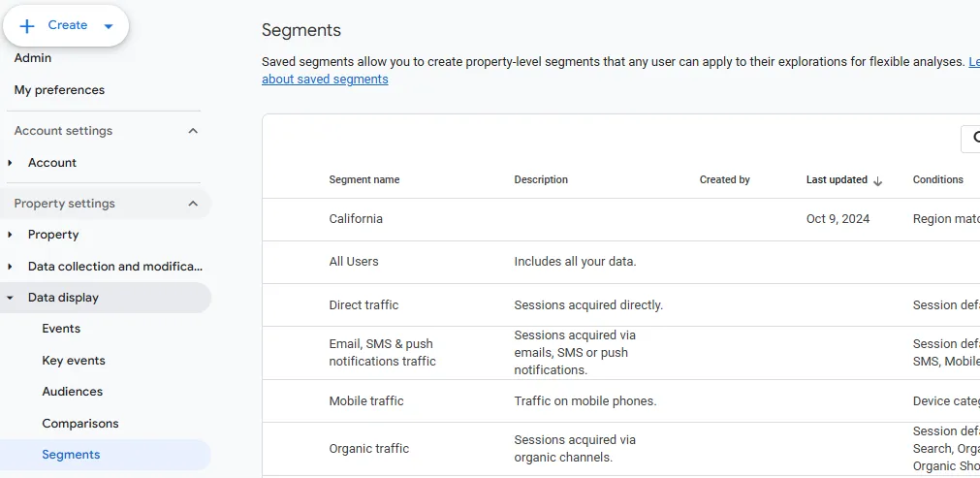Collapse the Account settings section
This screenshot has width=980, height=478.
(x=193, y=131)
